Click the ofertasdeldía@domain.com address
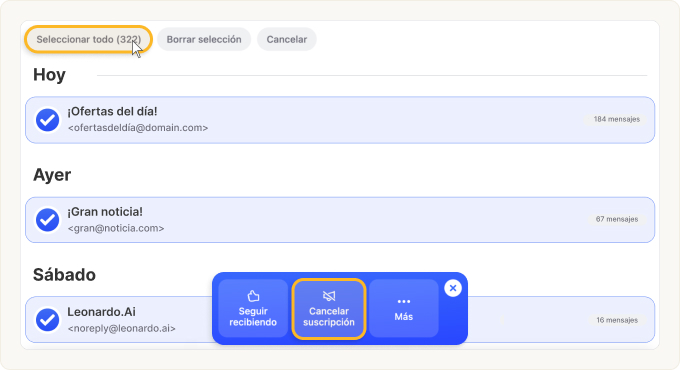 click(x=138, y=128)
